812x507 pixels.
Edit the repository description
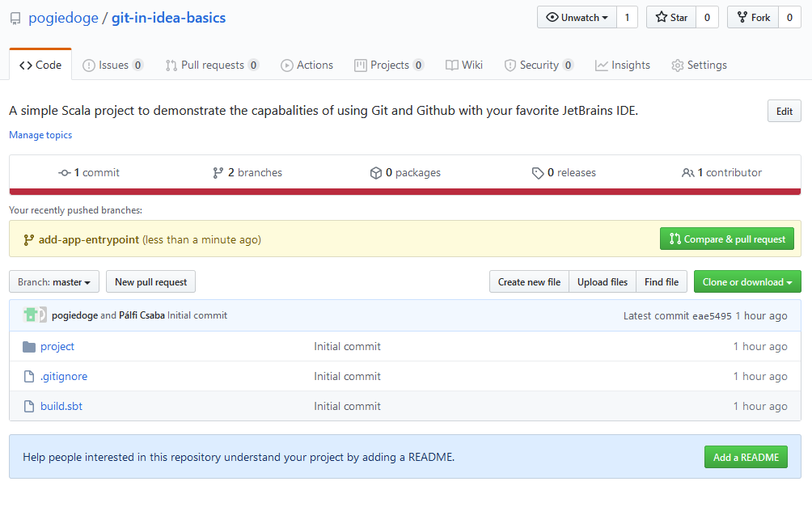784,111
